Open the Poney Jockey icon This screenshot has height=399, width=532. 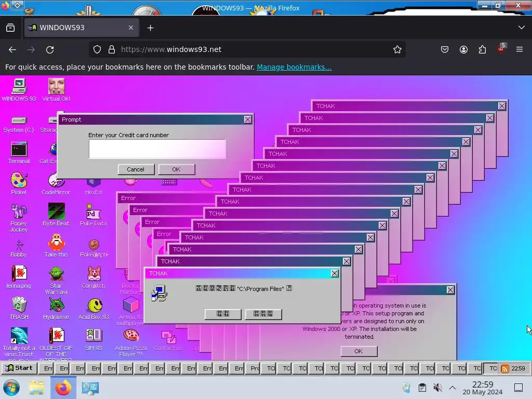click(19, 218)
